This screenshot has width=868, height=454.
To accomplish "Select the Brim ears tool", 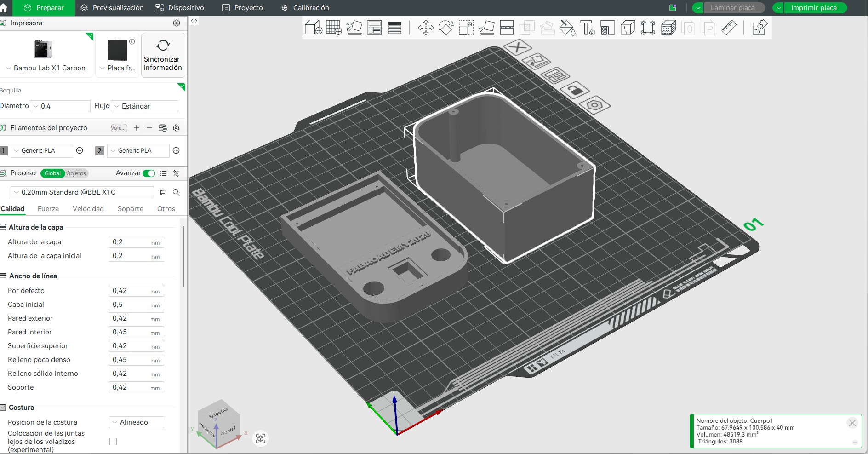I will click(648, 28).
